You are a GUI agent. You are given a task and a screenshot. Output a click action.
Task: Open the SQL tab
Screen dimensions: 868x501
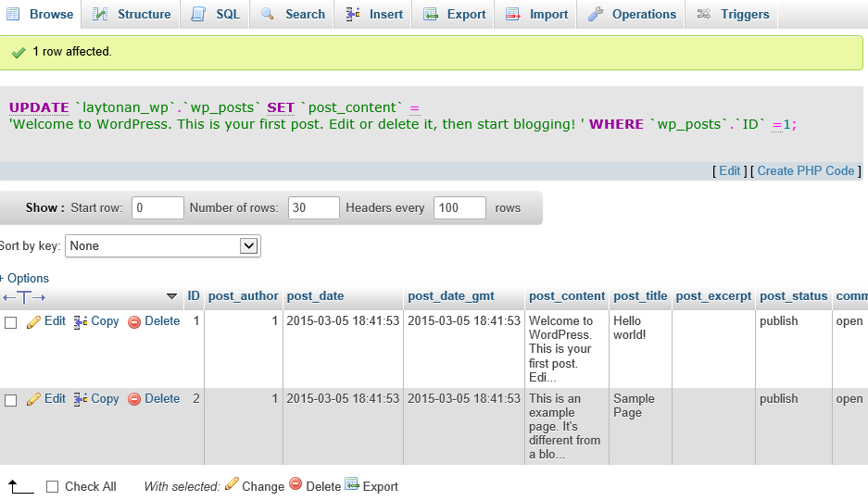click(x=215, y=14)
